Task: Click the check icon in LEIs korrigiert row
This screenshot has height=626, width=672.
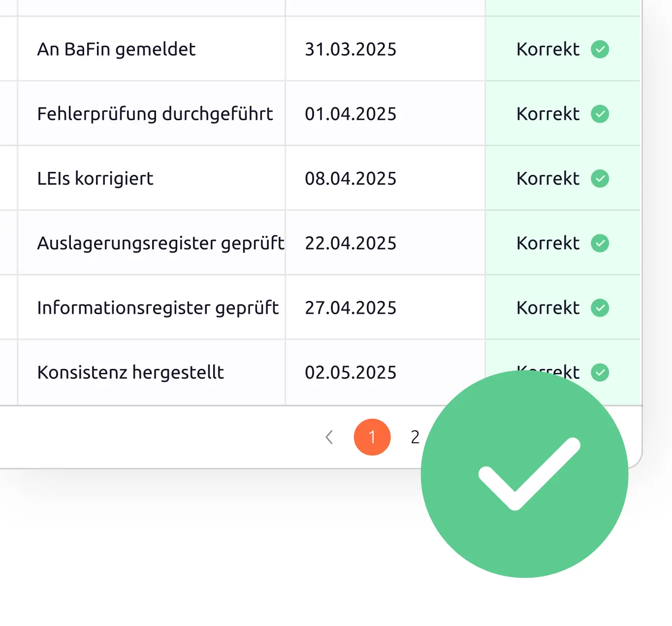Action: (600, 178)
